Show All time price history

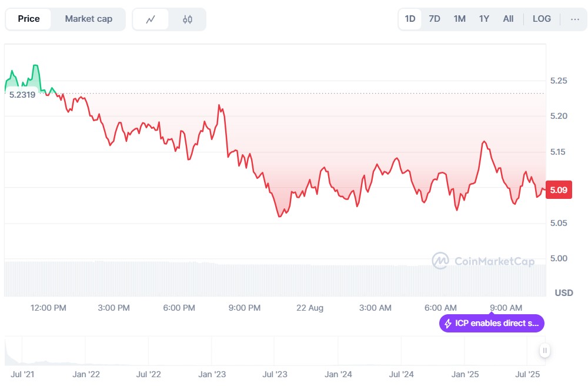pos(508,19)
